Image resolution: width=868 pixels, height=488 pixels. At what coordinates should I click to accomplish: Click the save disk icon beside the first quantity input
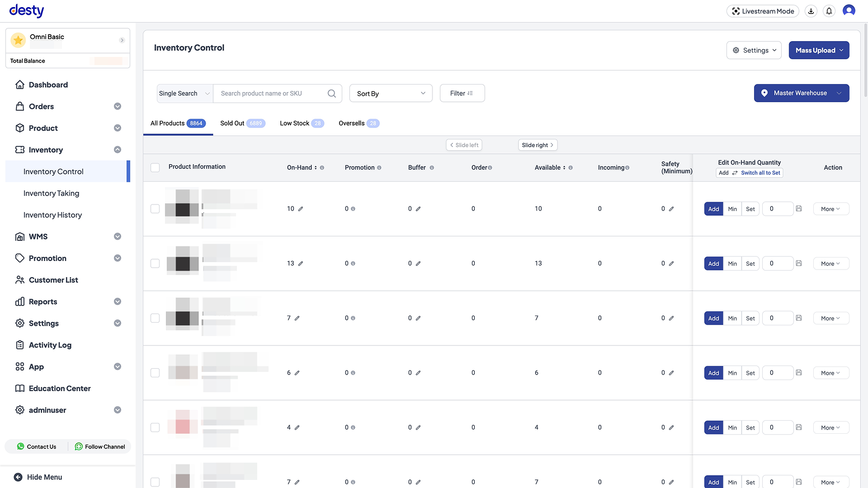click(x=799, y=209)
